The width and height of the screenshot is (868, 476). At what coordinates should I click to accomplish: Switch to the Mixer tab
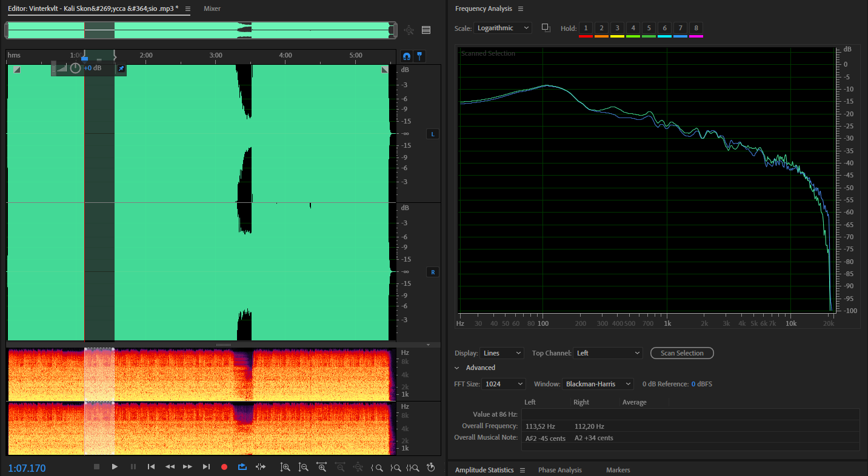(x=212, y=8)
